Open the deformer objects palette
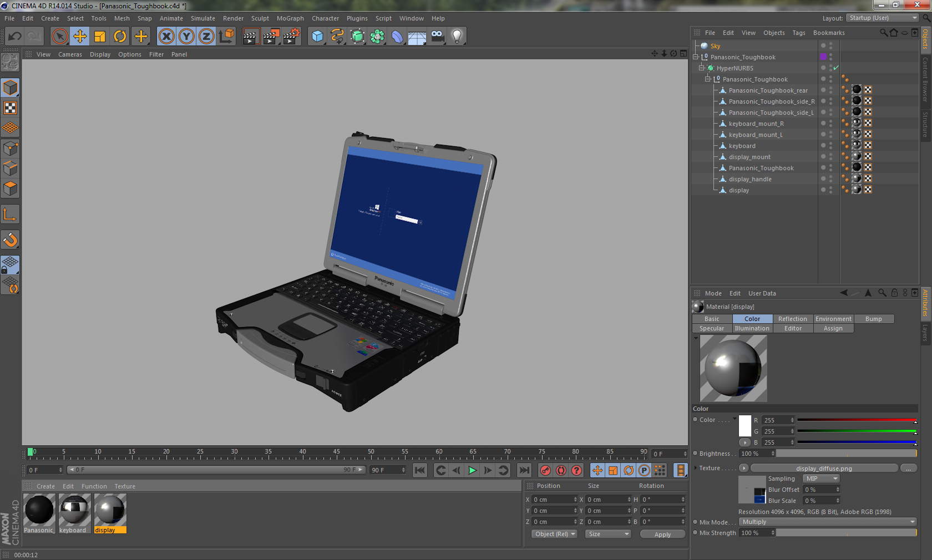 tap(397, 37)
